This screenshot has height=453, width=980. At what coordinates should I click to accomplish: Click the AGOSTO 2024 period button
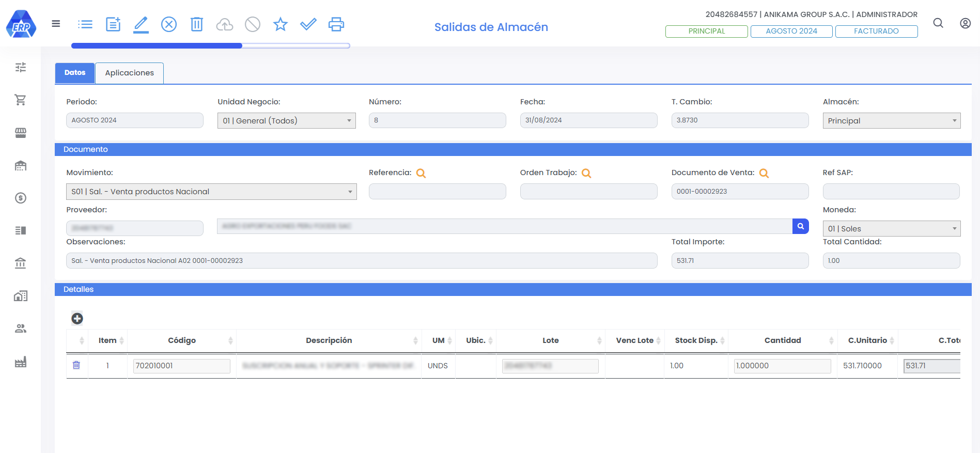[791, 31]
